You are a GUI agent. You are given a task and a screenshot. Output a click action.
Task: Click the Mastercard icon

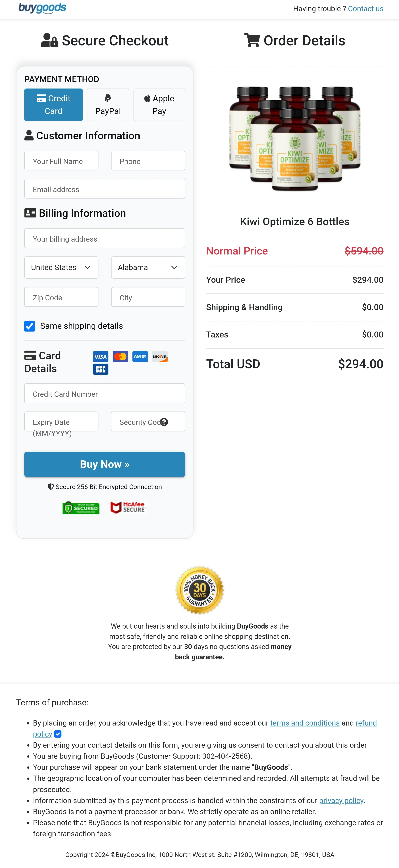point(120,357)
